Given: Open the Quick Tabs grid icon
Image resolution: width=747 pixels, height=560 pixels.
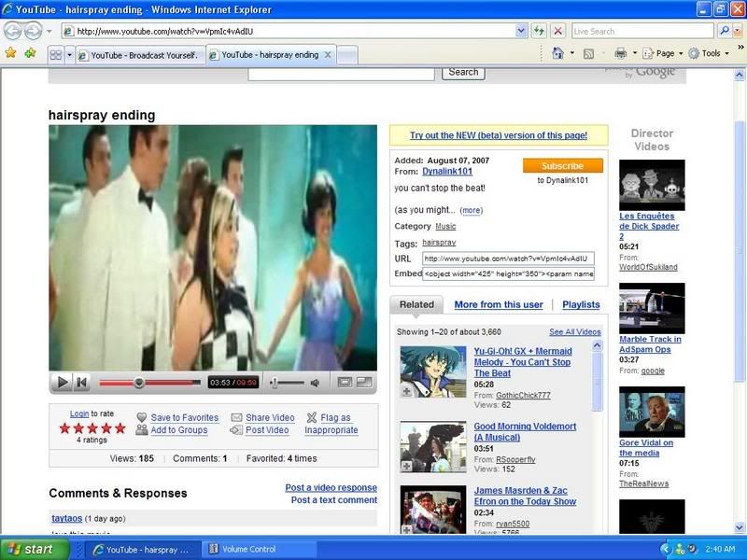Looking at the screenshot, I should pyautogui.click(x=56, y=55).
